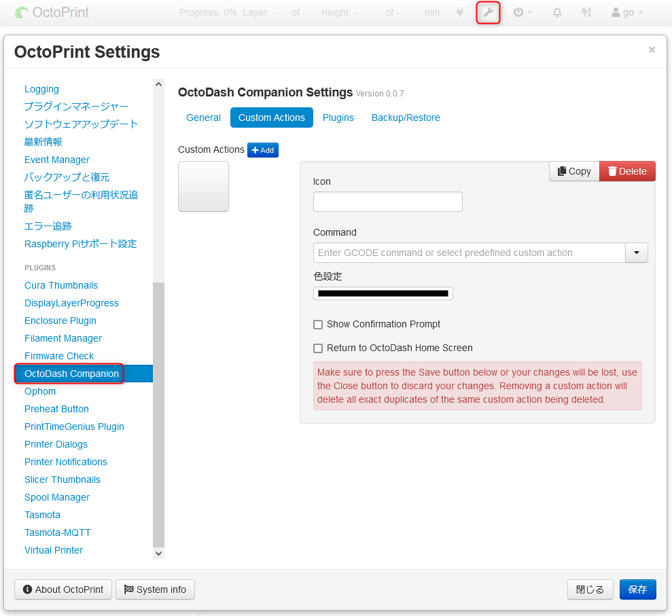Open the Plugins tab
672x616 pixels.
(x=338, y=117)
